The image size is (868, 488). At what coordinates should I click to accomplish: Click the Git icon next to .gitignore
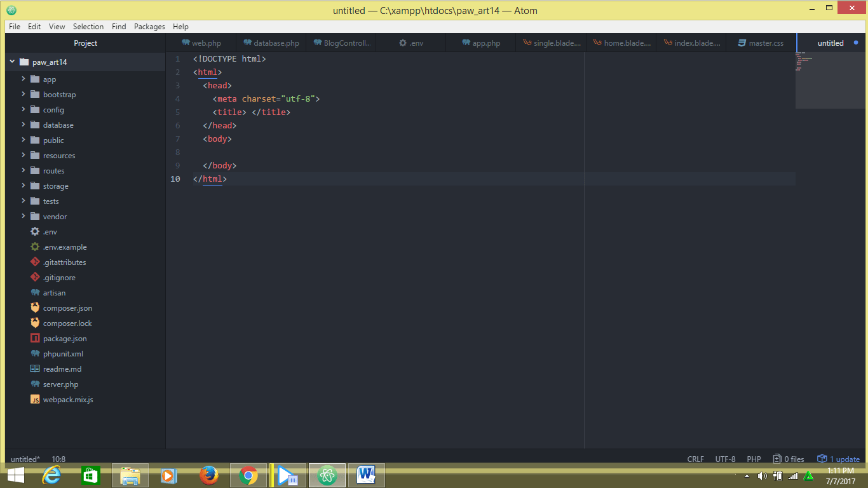click(x=34, y=277)
